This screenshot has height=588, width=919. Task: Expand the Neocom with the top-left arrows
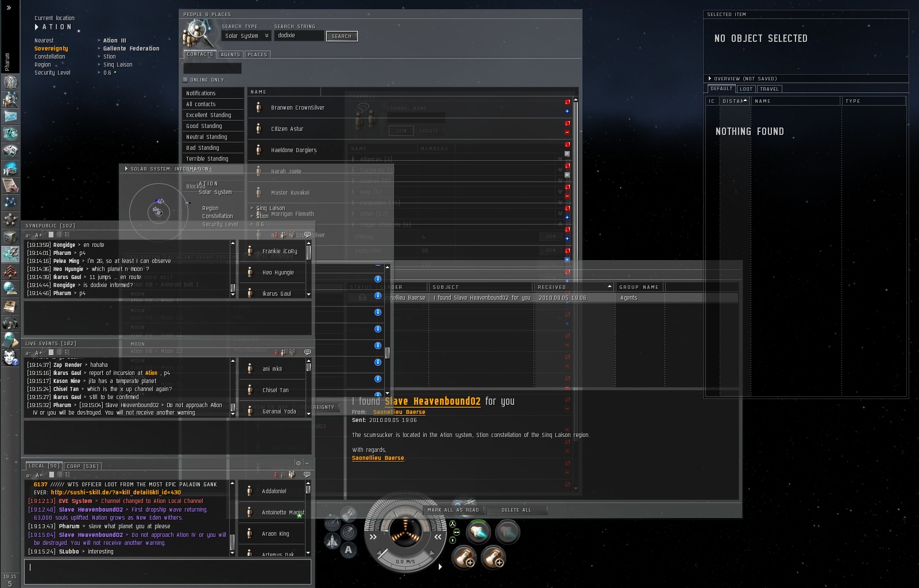pyautogui.click(x=9, y=7)
